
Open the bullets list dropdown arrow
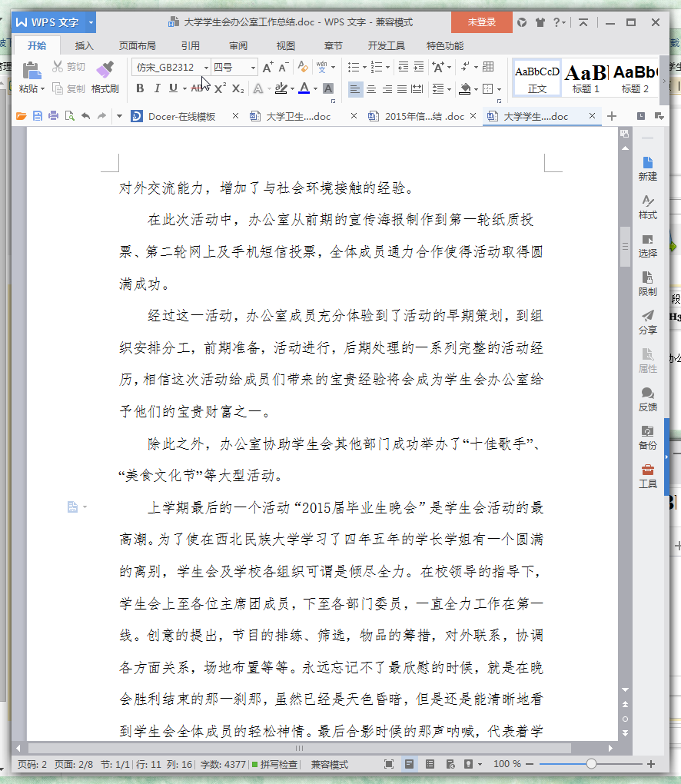365,68
